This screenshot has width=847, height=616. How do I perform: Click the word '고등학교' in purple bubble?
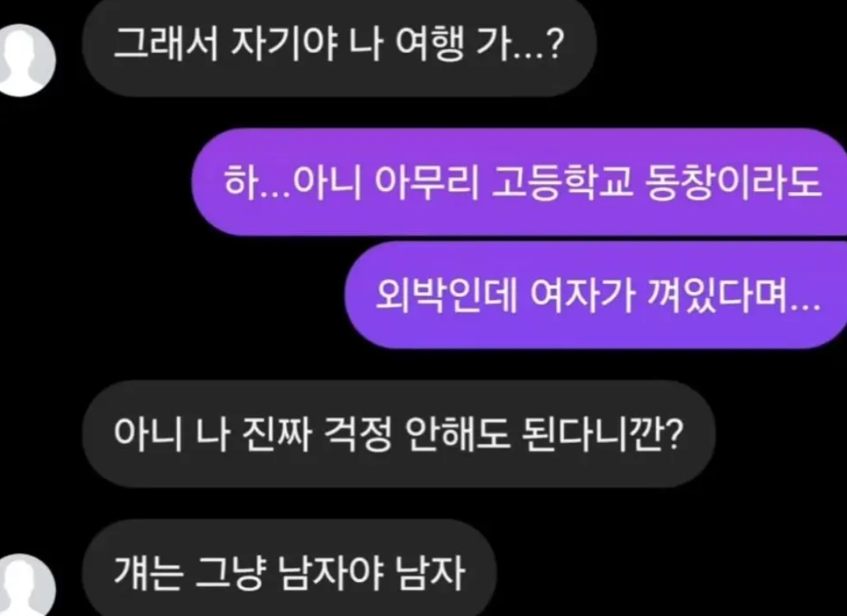coord(561,182)
